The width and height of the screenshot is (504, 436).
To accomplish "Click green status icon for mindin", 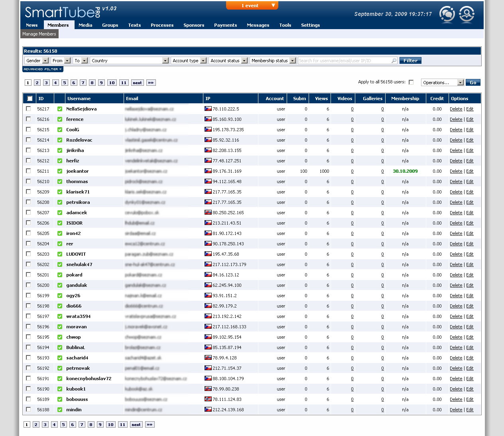I will tap(60, 410).
